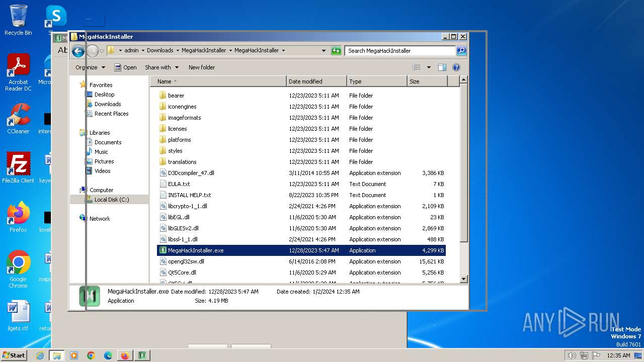644x362 pixels.
Task: Select Local Disk (C:) in navigation
Action: point(111,200)
